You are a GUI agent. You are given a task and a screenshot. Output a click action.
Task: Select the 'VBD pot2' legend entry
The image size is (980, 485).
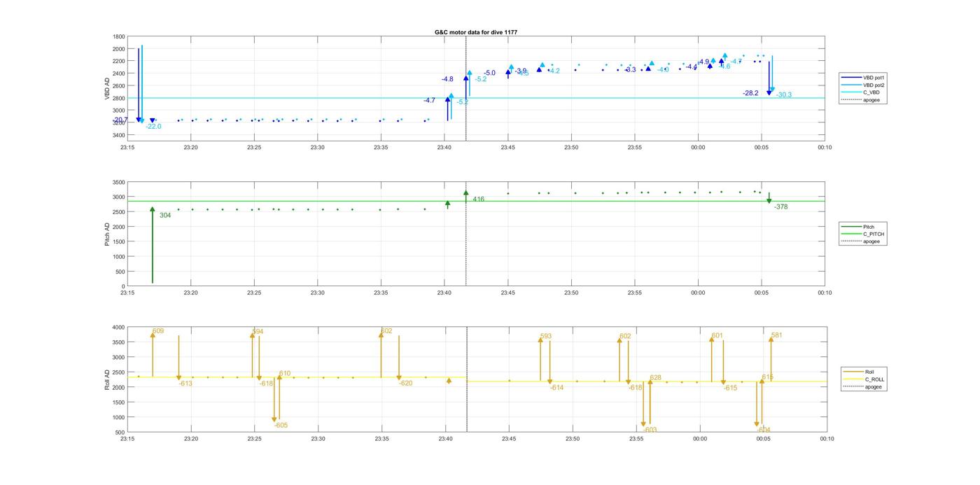tap(862, 85)
